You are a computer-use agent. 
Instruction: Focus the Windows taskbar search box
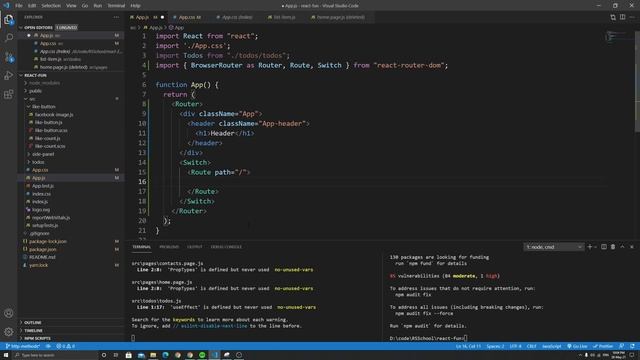point(55,355)
